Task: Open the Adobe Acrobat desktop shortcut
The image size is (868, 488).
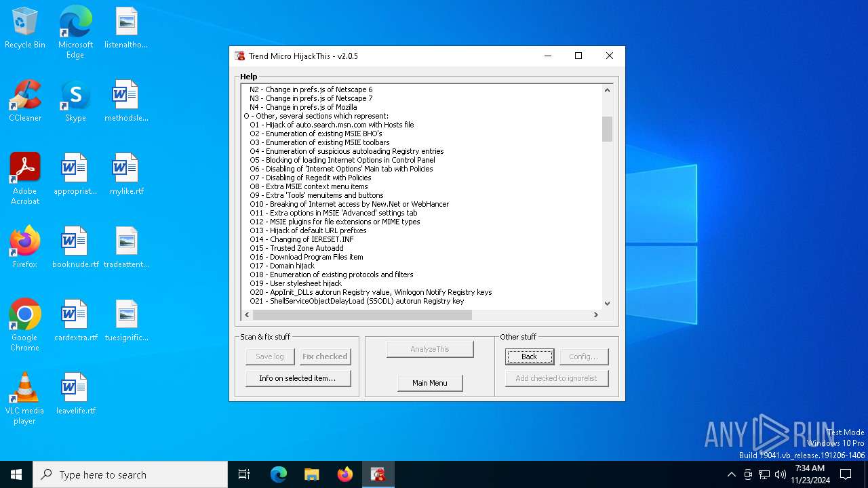Action: coord(25,179)
